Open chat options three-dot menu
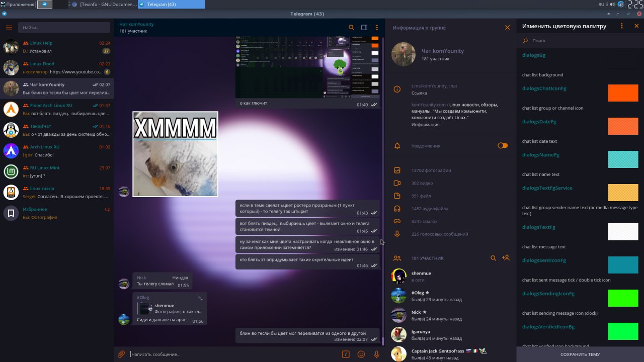The width and height of the screenshot is (644, 362). tap(377, 28)
